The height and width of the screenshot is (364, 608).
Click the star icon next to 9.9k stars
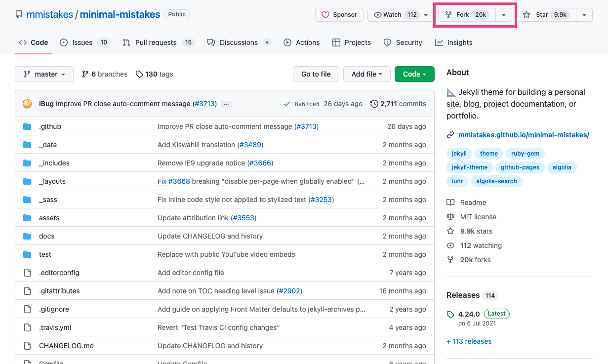coord(450,231)
